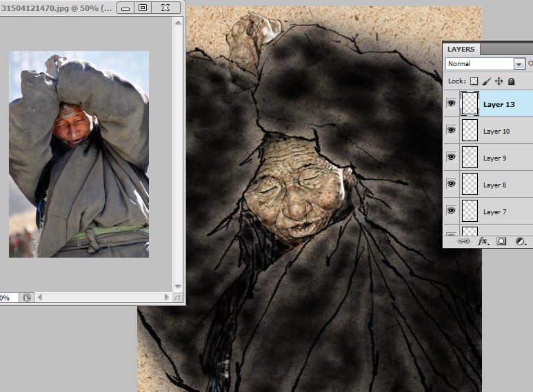This screenshot has width=533, height=392.
Task: Toggle lock all padlock icon
Action: point(511,81)
